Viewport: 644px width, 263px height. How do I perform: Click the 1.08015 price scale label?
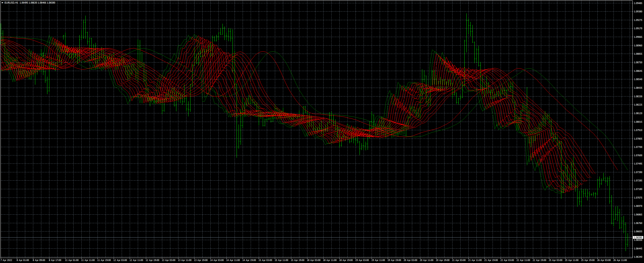click(x=638, y=122)
